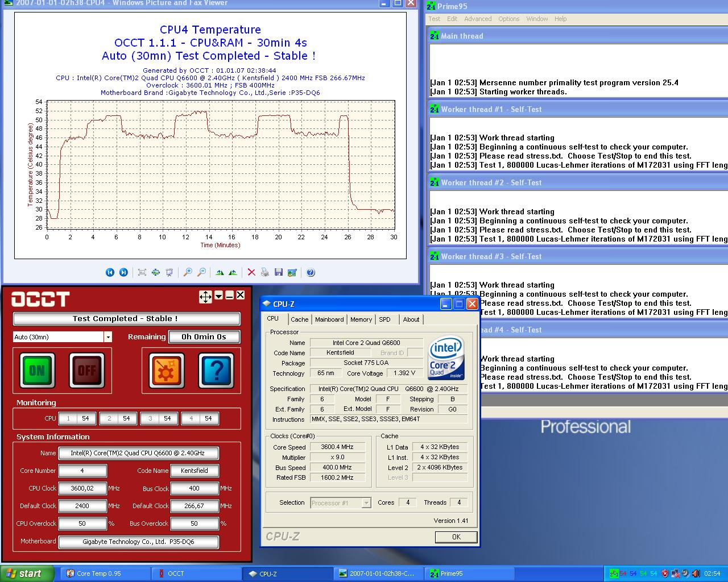The image size is (728, 582).
Task: Select CPU 4 temperature box in Monitoring
Action: 200,418
